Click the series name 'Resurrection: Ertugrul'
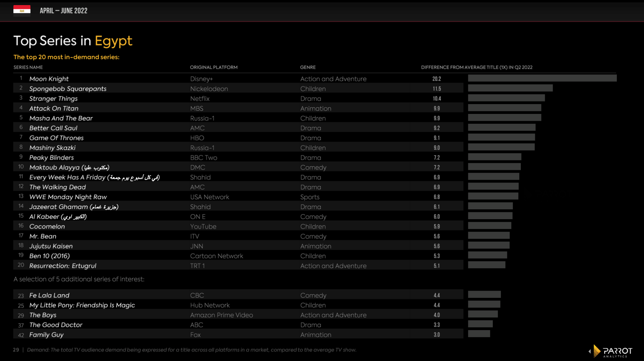Viewport: 644px width, 361px height. [x=63, y=266]
